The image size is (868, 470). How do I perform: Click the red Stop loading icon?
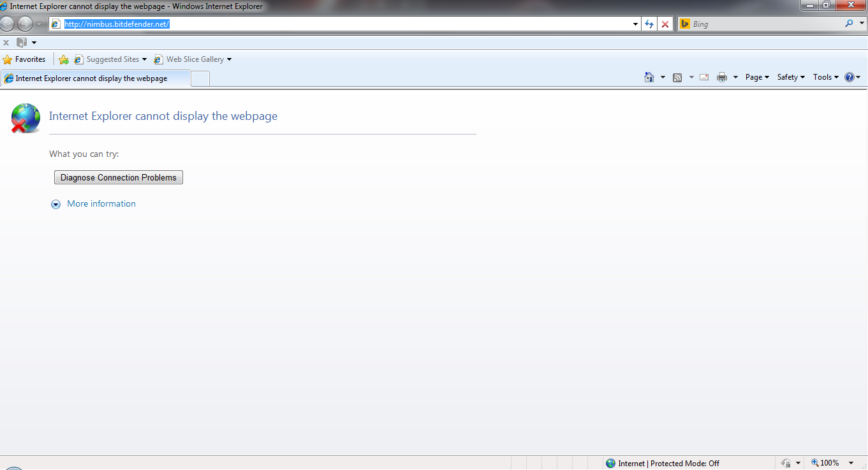(665, 24)
